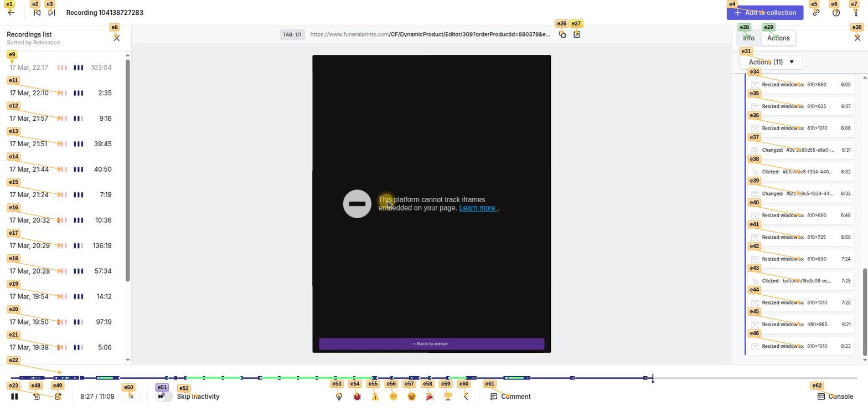This screenshot has width=868, height=411.
Task: Follow the Learn more link
Action: click(x=477, y=208)
